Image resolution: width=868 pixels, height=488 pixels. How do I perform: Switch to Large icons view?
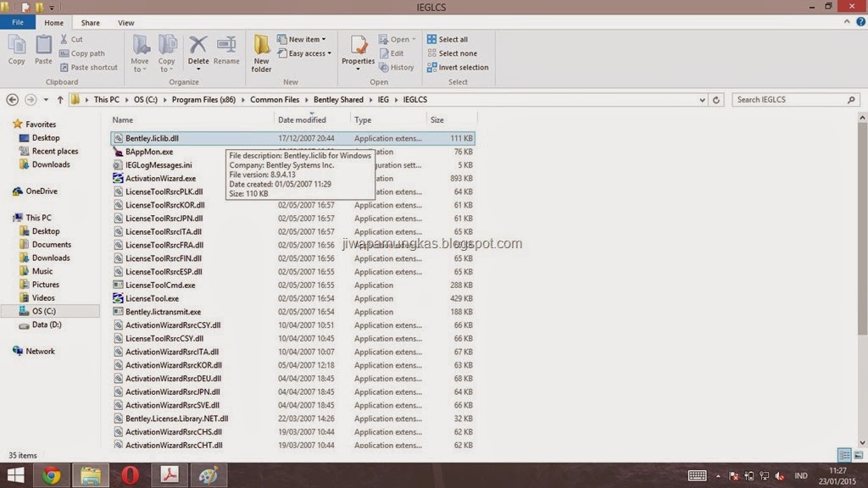pos(859,455)
